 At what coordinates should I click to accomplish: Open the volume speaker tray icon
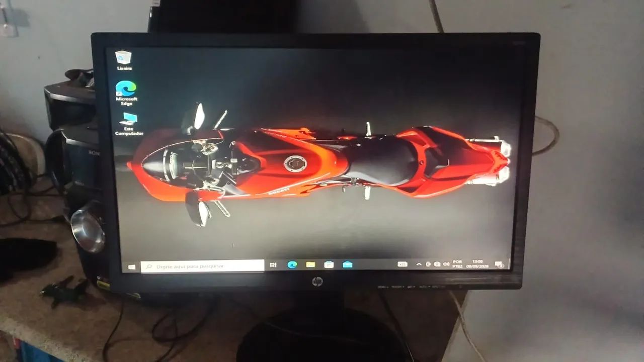tap(446, 264)
